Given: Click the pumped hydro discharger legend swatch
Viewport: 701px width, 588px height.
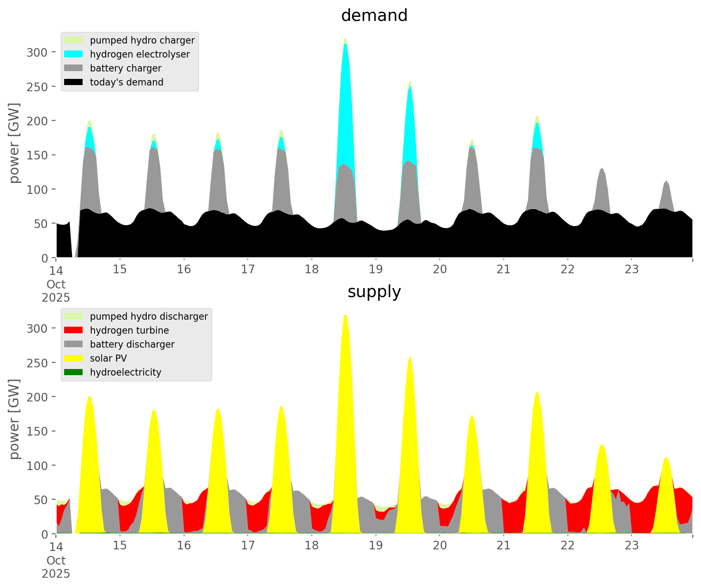Looking at the screenshot, I should [x=74, y=316].
